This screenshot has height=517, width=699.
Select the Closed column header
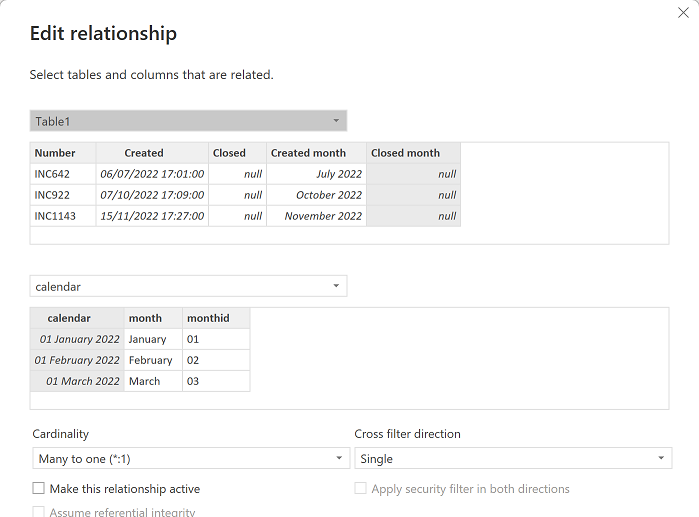[229, 153]
